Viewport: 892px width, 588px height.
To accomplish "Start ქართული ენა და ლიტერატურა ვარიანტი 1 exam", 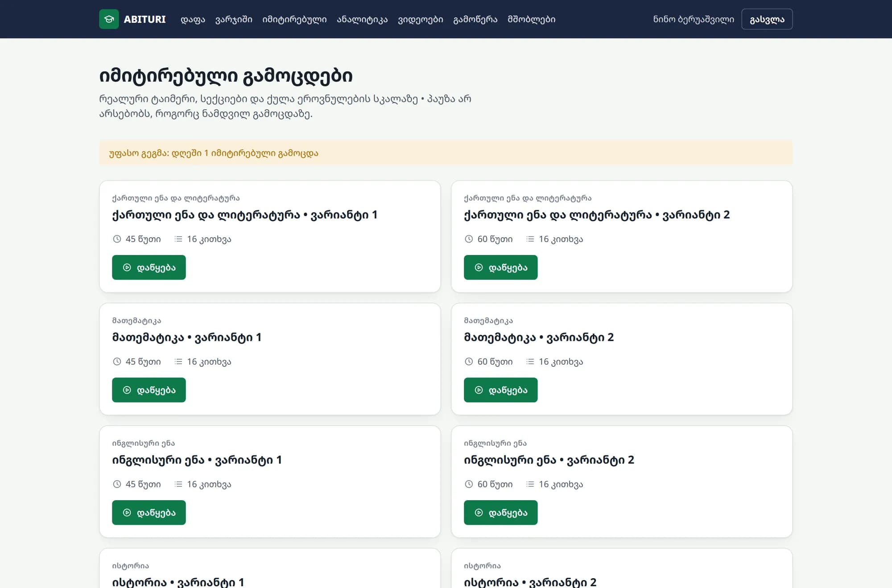I will [x=149, y=267].
